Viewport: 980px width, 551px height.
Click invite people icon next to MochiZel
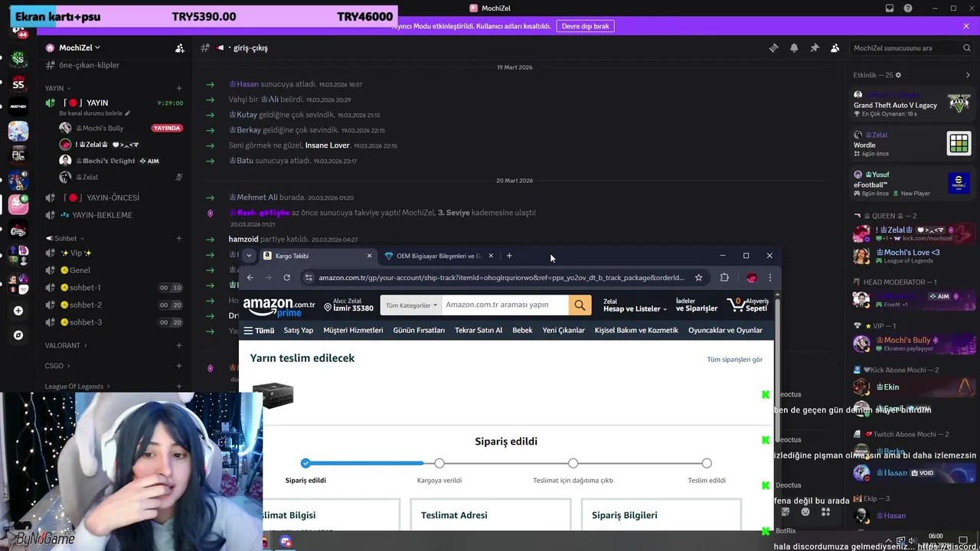(x=179, y=47)
